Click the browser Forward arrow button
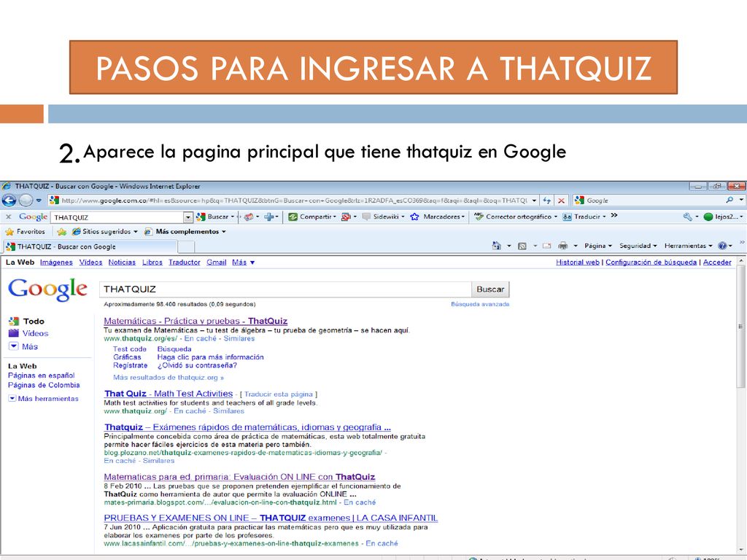Viewport: 747px width, 560px height. pyautogui.click(x=26, y=201)
